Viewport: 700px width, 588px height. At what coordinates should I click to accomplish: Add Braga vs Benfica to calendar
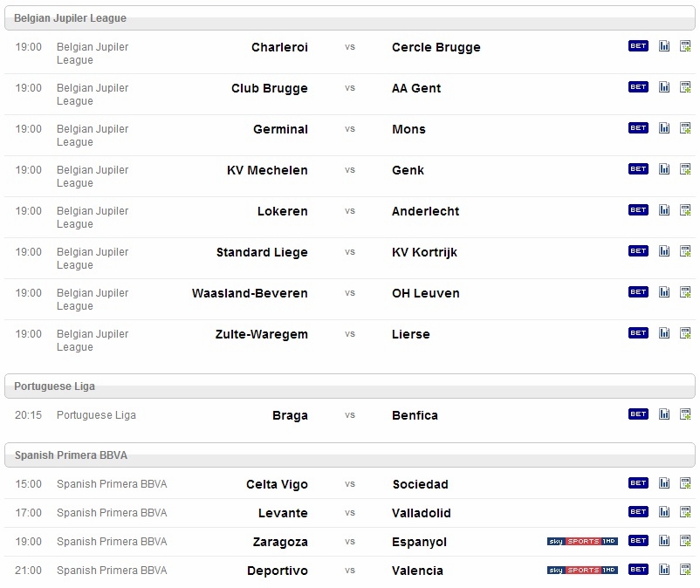pyautogui.click(x=685, y=414)
